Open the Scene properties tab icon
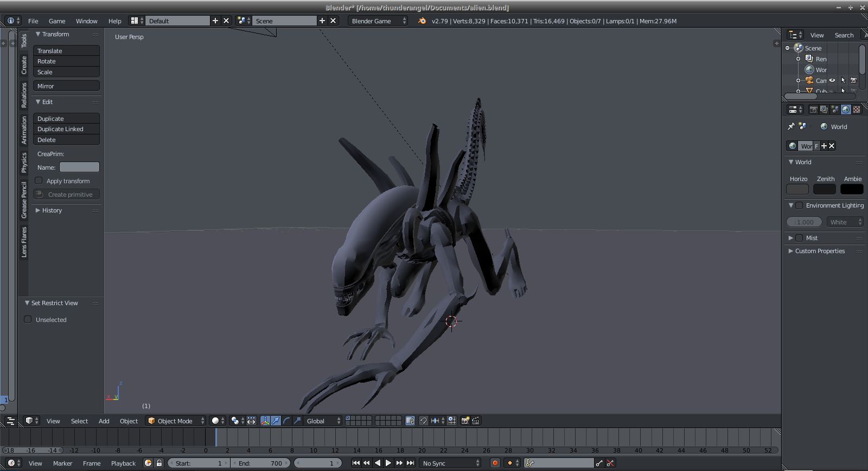This screenshot has width=868, height=471. [x=835, y=109]
